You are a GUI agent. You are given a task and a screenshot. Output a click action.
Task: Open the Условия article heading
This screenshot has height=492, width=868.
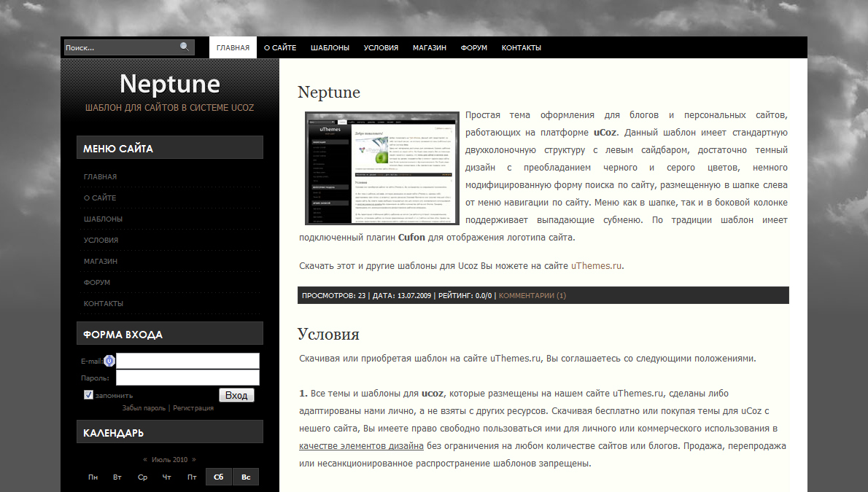pyautogui.click(x=328, y=334)
